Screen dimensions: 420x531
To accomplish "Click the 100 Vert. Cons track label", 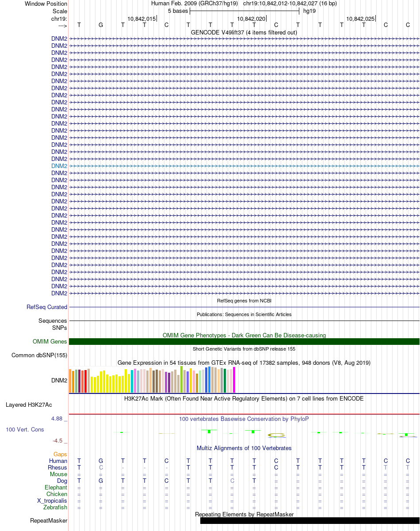I will tap(25, 429).
